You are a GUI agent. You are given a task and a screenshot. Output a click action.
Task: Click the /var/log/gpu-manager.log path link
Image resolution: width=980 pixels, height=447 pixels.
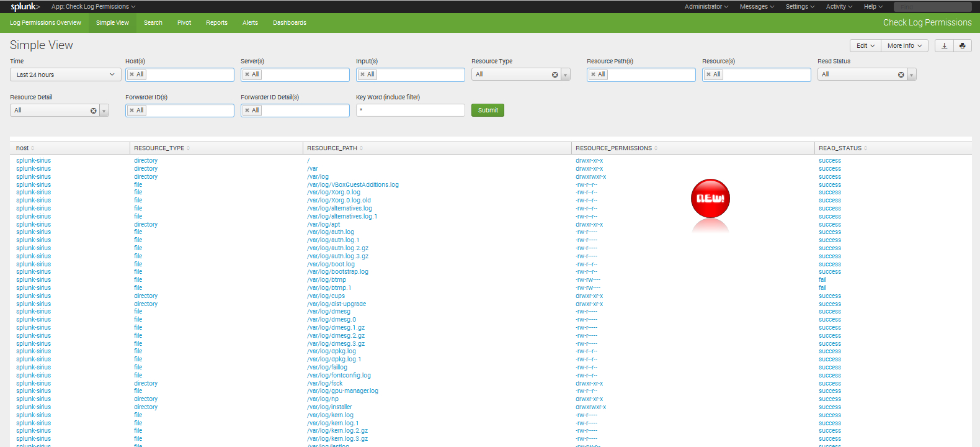tap(342, 391)
